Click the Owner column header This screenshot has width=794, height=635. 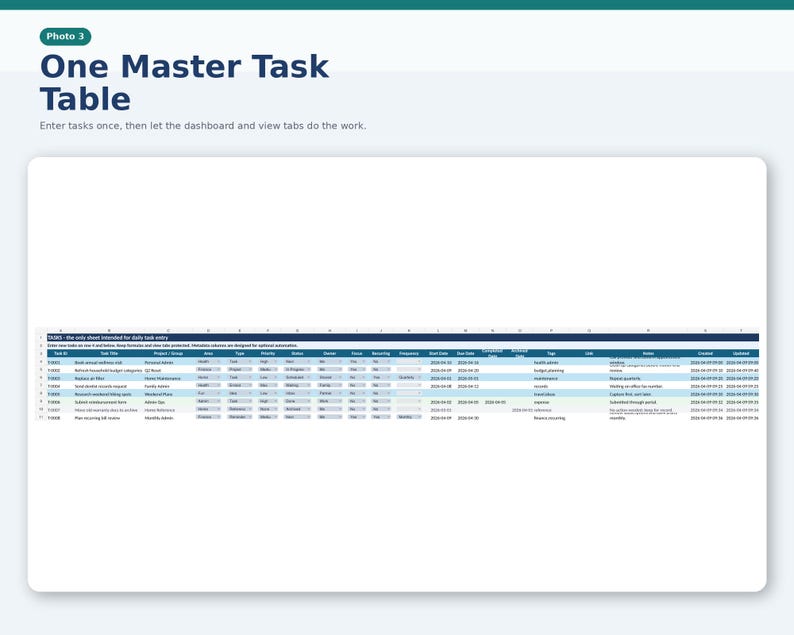(x=330, y=353)
